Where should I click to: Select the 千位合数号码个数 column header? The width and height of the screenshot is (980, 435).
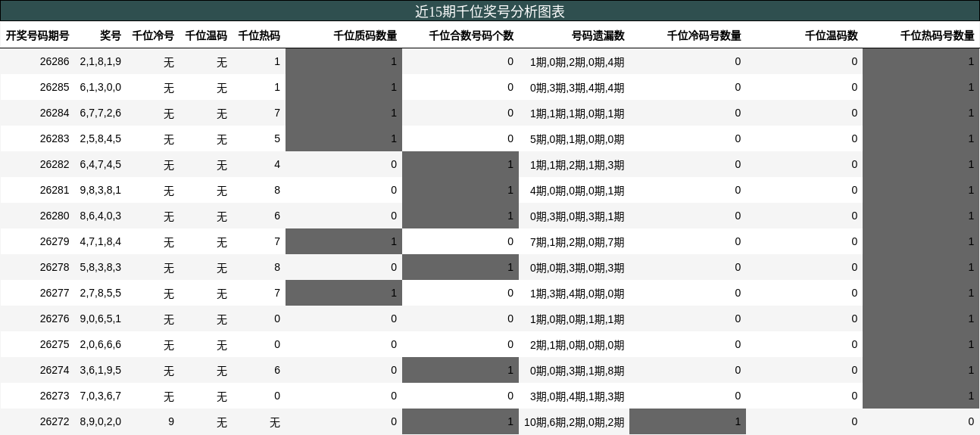471,36
